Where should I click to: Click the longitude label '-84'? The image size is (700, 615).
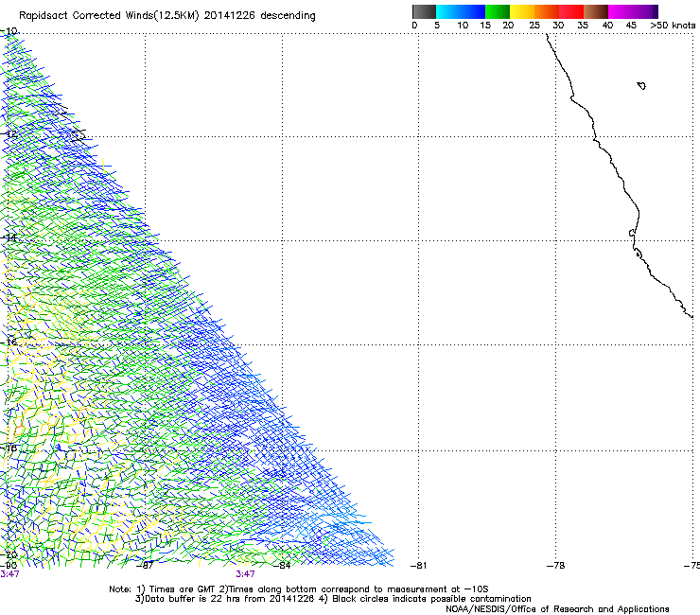point(282,566)
